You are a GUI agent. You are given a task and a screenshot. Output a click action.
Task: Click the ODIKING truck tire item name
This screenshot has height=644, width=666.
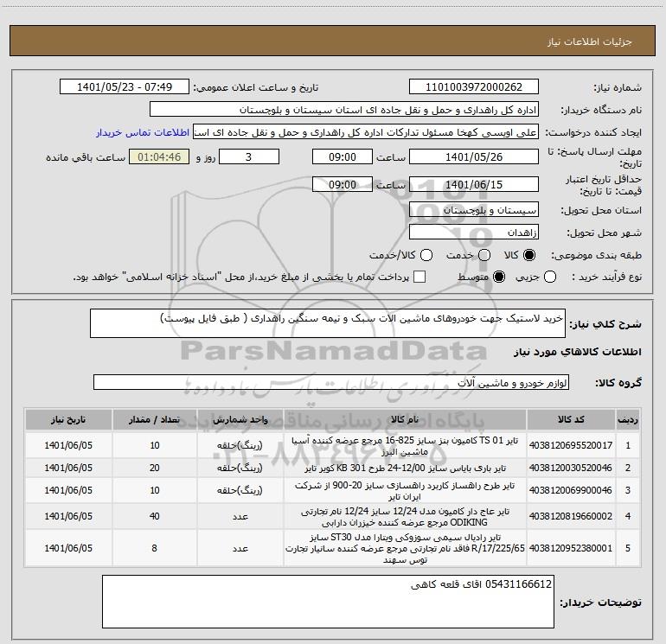[x=405, y=517]
